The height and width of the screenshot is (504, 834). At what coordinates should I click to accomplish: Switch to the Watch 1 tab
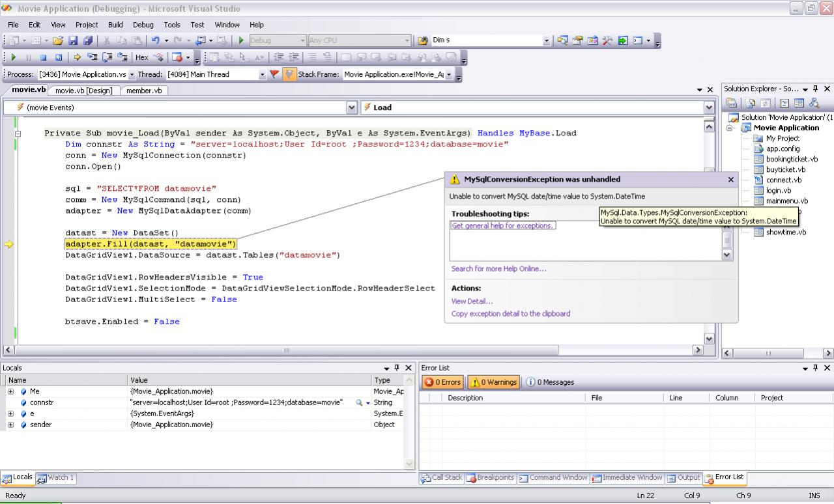56,477
